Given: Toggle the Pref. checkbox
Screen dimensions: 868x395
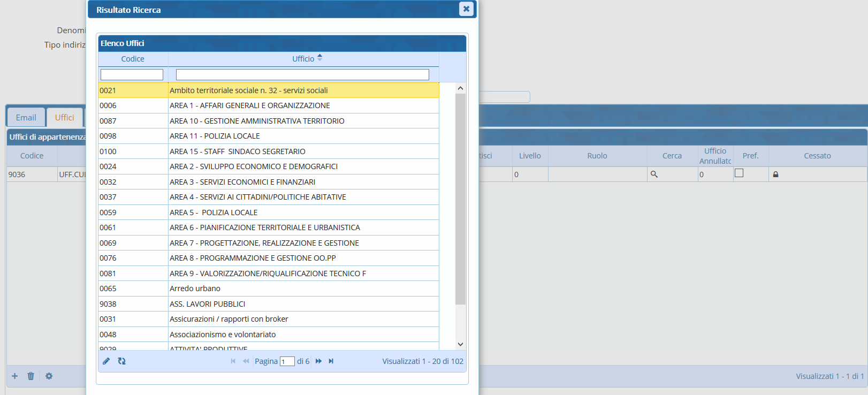Looking at the screenshot, I should coord(739,173).
